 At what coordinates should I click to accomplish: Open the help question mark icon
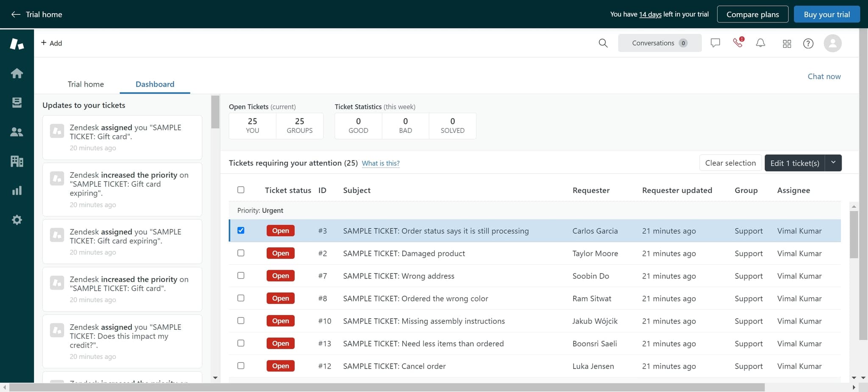click(x=808, y=43)
